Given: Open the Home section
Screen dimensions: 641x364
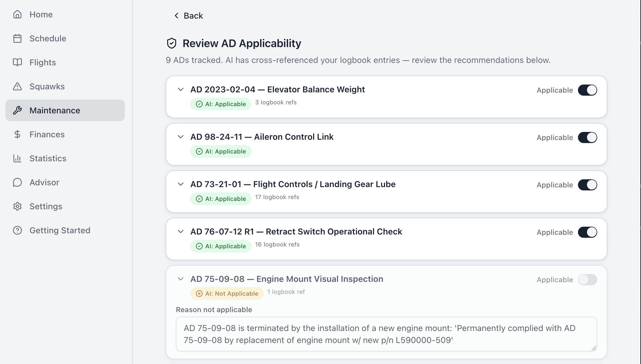Looking at the screenshot, I should [x=41, y=14].
